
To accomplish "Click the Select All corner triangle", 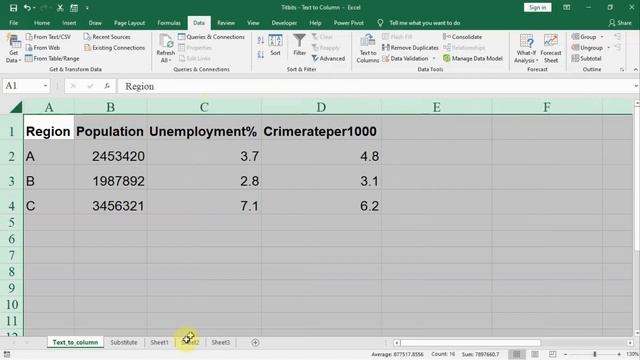I will click(x=16, y=107).
